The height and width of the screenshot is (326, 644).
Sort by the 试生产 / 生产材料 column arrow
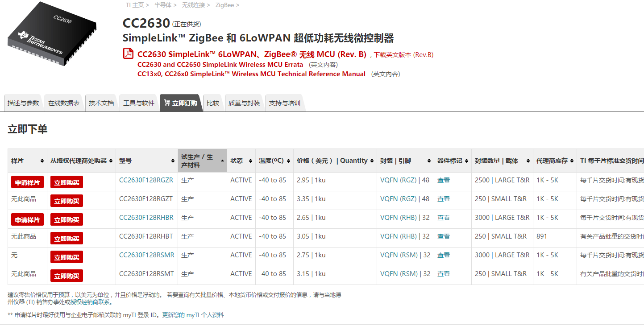click(x=222, y=160)
